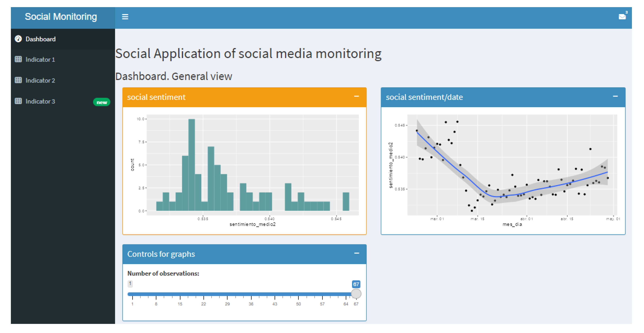Click the Indicator 1 table icon
Screen dimensions: 644x333
[18, 59]
